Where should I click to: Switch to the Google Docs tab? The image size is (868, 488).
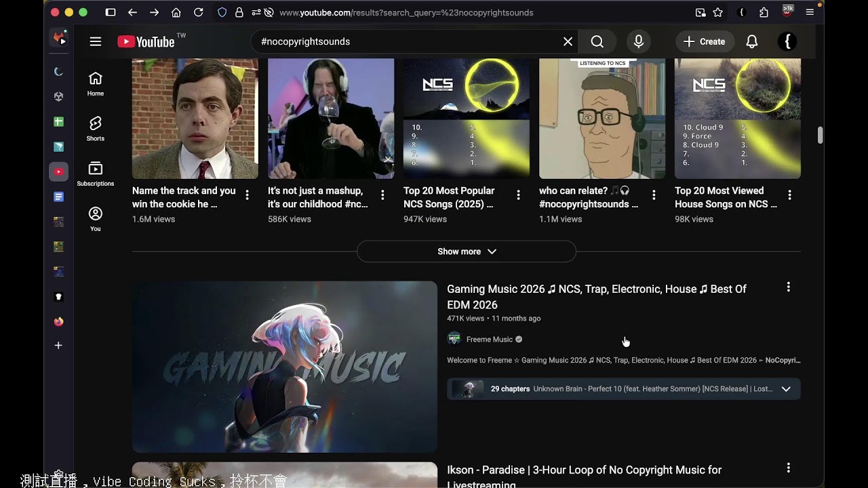click(59, 197)
